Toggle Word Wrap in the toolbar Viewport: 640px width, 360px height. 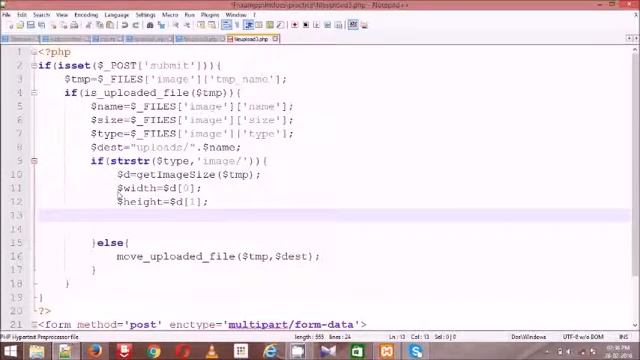coord(226,25)
